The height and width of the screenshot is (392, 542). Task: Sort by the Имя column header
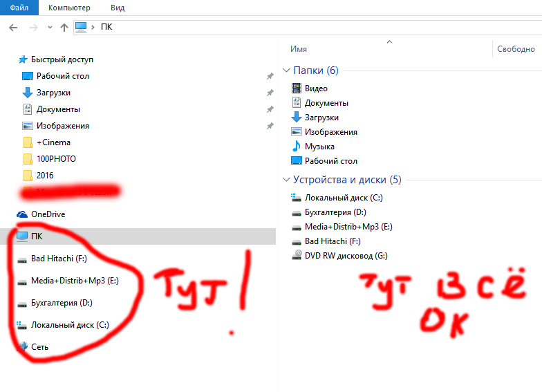(299, 49)
